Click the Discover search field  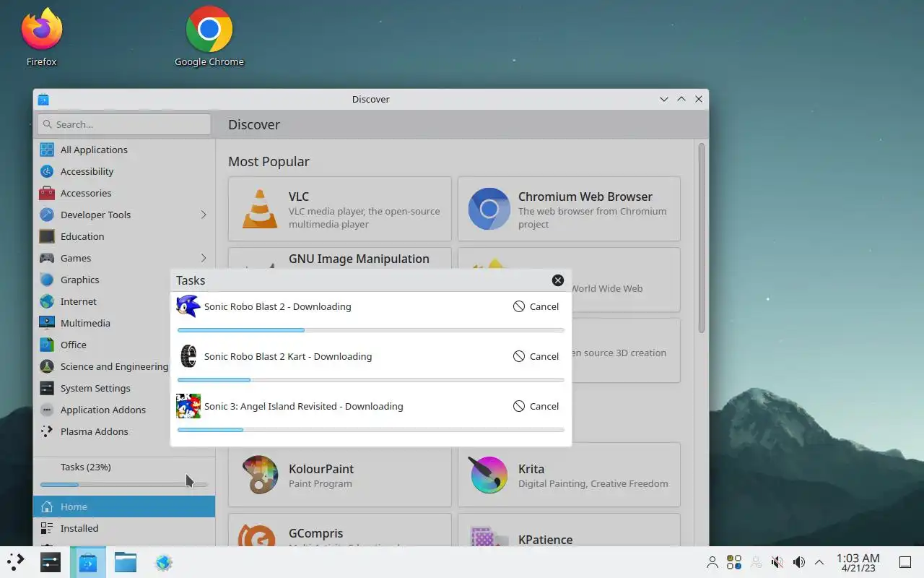tap(124, 124)
